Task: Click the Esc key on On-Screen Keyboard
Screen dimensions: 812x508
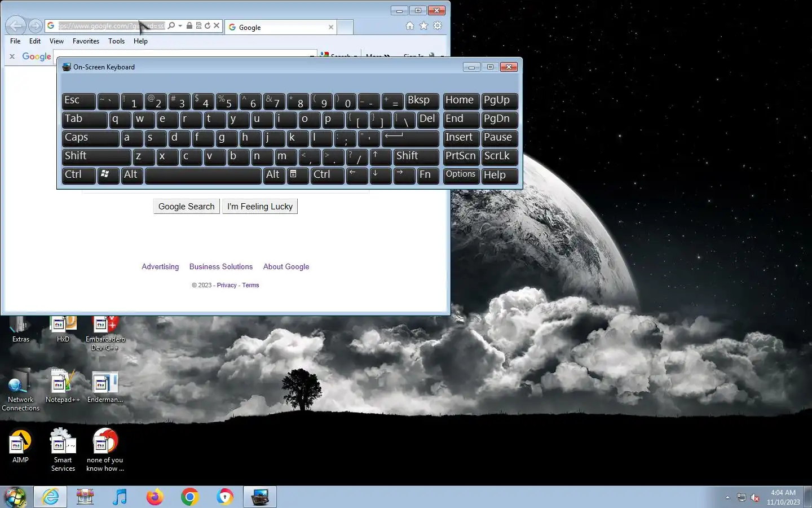Action: (x=78, y=101)
